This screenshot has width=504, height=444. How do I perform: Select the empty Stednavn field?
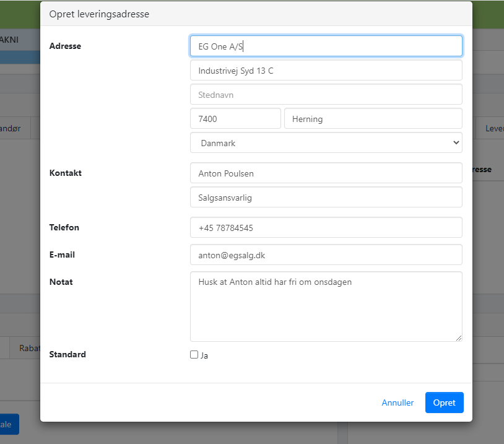pos(326,95)
